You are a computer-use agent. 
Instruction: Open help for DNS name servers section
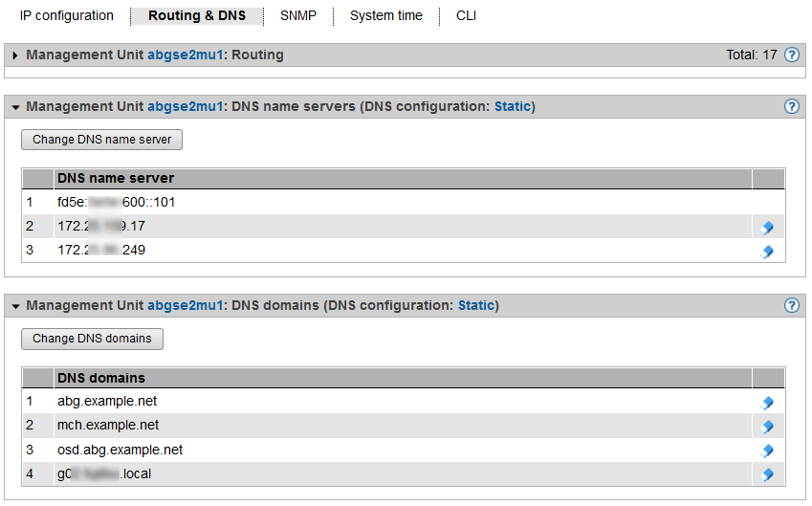click(792, 106)
